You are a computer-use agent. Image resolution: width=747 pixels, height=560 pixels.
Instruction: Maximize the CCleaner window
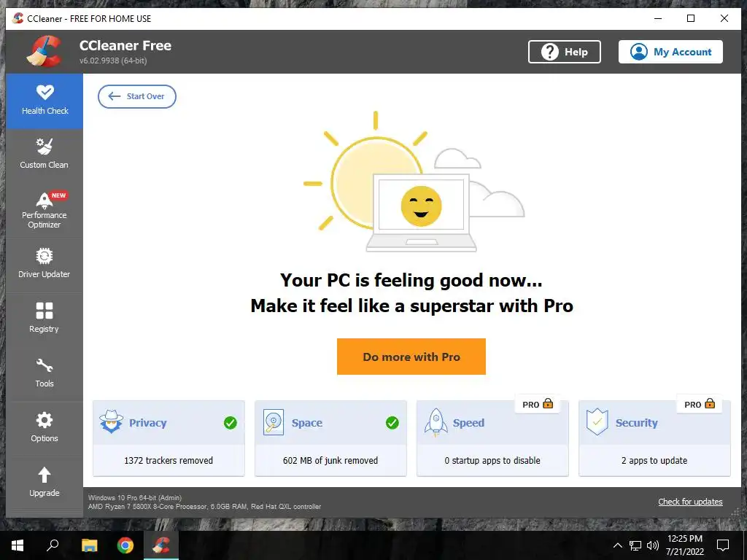click(691, 18)
